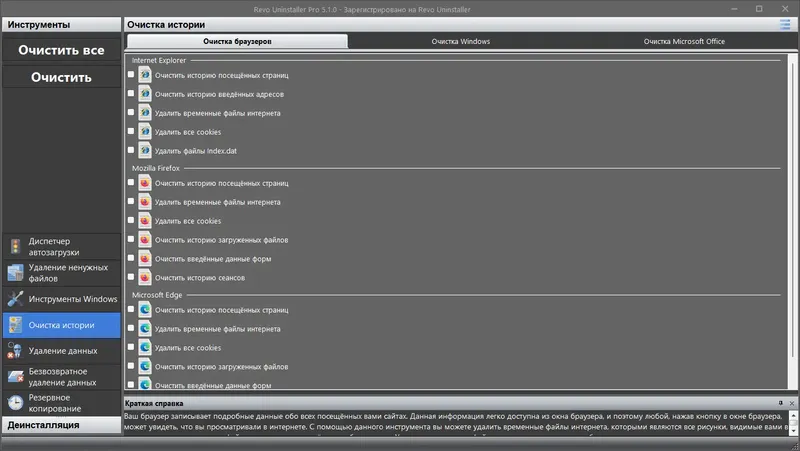Viewport: 800px width, 451px height.
Task: Enable Edge Удалить временные файлы интернета checkbox
Action: (x=131, y=328)
